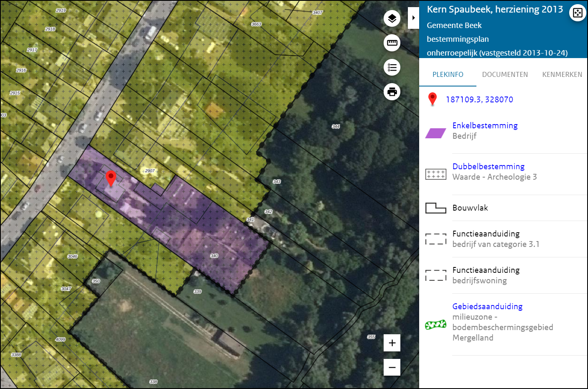The width and height of the screenshot is (588, 389).
Task: Open the KENMERKEN tab
Action: click(562, 74)
